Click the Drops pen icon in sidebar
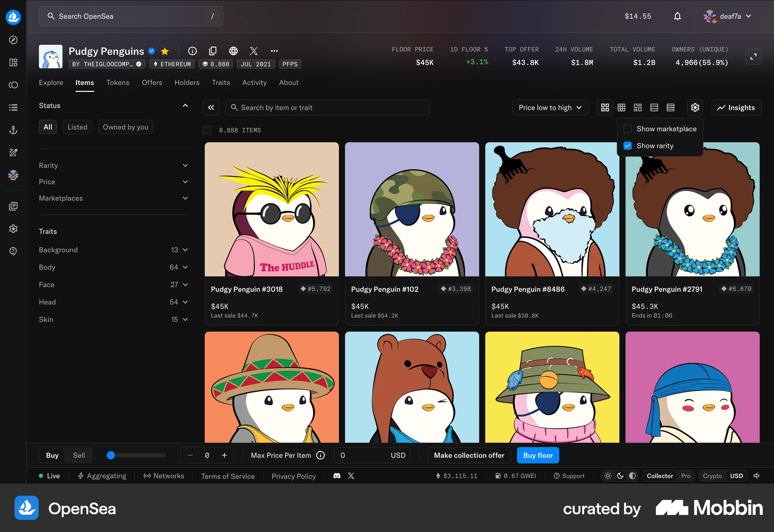 point(13,152)
